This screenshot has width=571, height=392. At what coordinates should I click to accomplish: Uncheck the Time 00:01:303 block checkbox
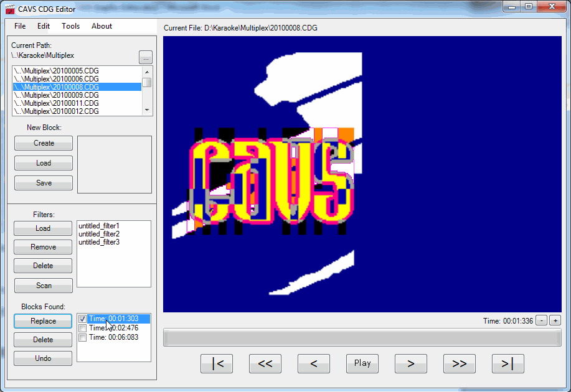pos(83,319)
